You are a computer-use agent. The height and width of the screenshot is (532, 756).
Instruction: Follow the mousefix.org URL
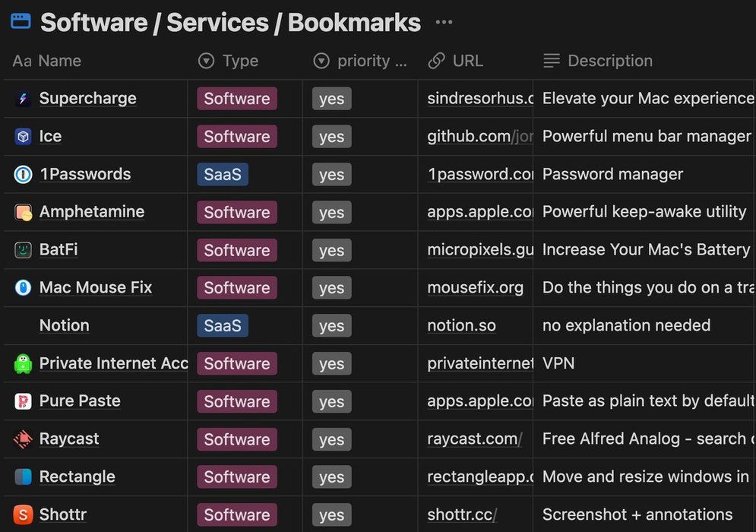tap(476, 287)
